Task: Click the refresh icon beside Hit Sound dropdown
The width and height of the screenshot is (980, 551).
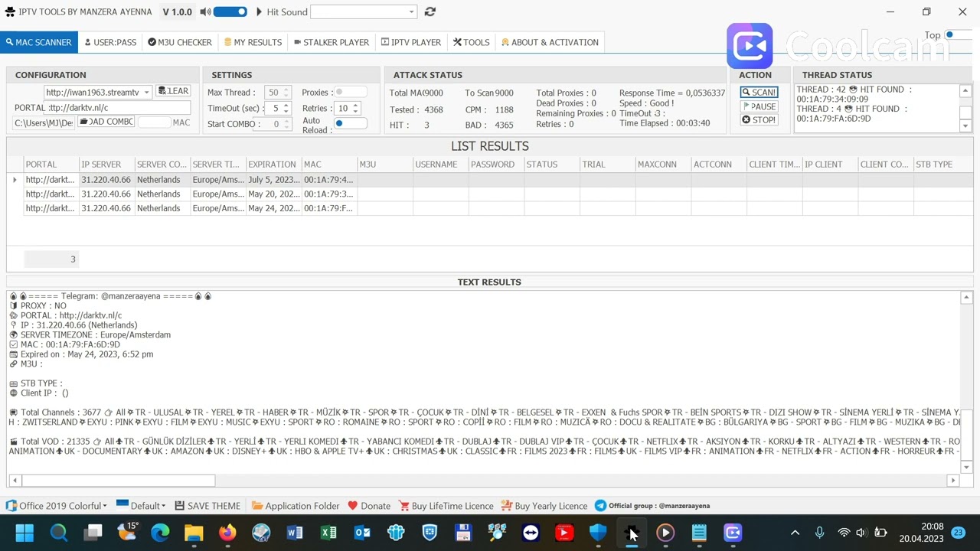Action: 430,12
